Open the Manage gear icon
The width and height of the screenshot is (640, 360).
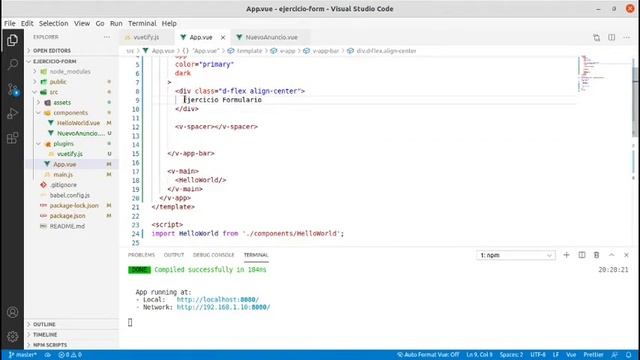pyautogui.click(x=12, y=336)
